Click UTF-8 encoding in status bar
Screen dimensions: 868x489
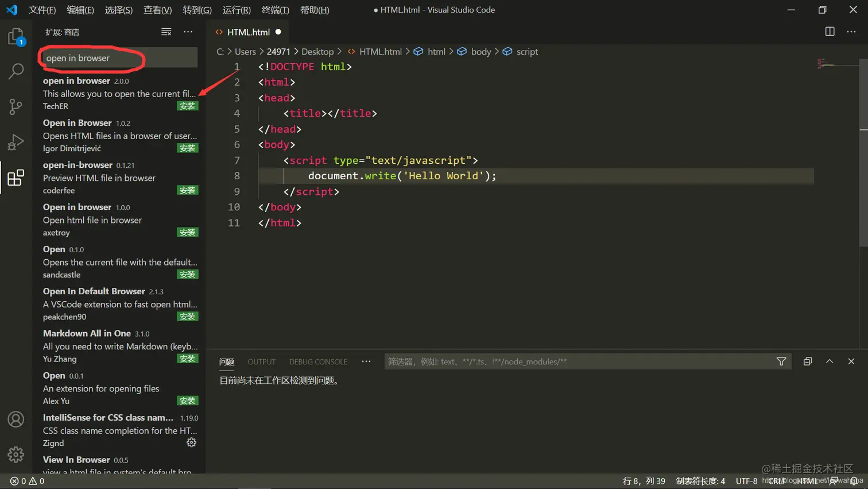[746, 481]
